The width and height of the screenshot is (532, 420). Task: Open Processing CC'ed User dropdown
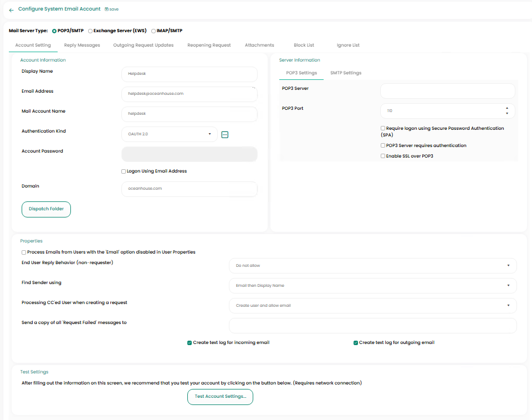tap(372, 306)
